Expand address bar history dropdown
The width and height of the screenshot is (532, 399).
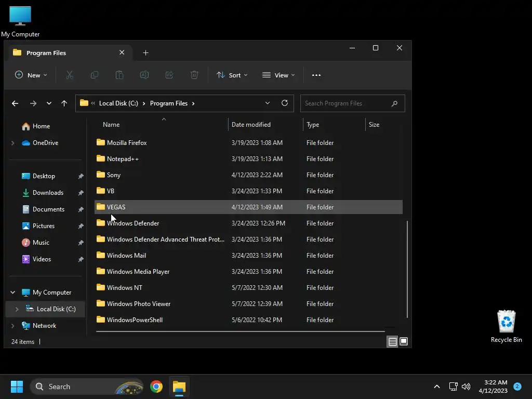click(268, 103)
